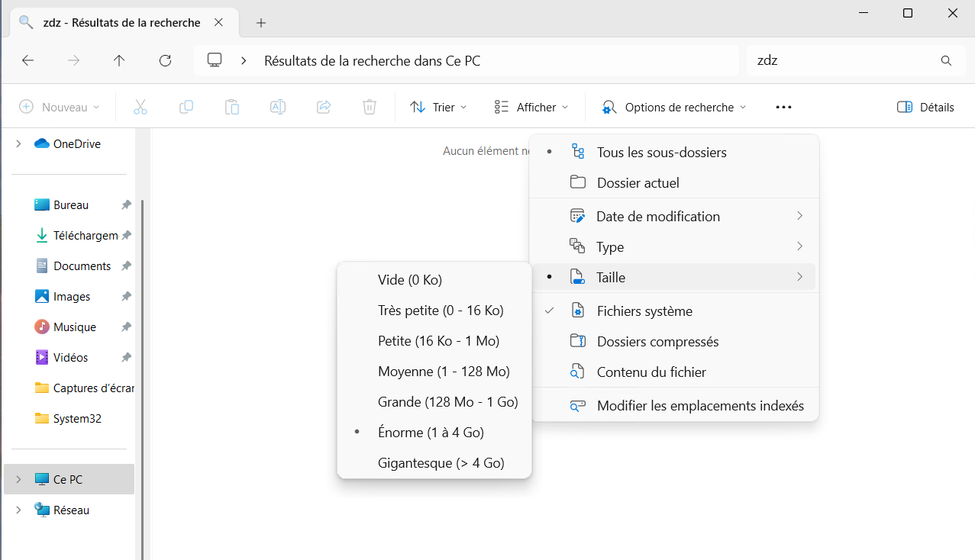The height and width of the screenshot is (560, 975).
Task: Toggle the Fichiers système option
Action: pos(644,311)
